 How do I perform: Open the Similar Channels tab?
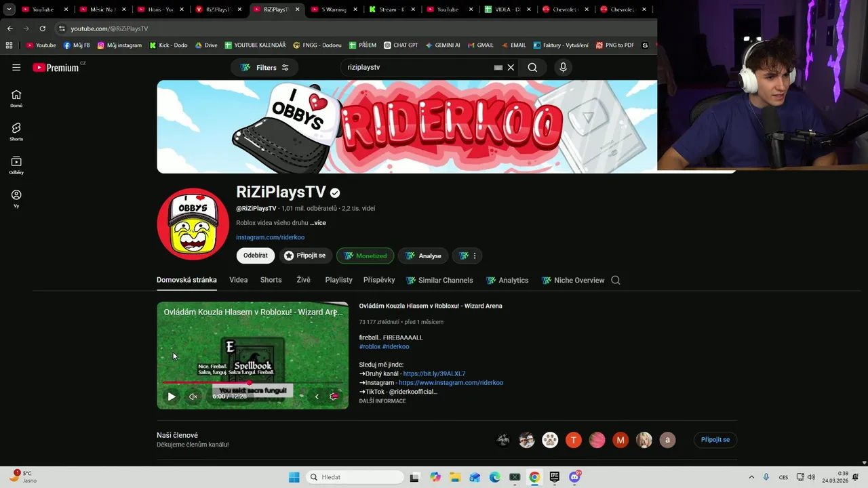click(439, 280)
